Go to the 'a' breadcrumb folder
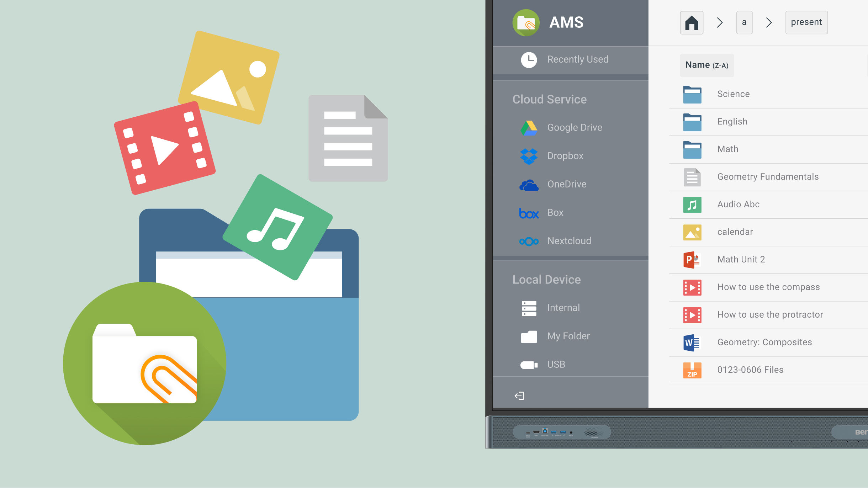Viewport: 868px width, 488px height. [x=744, y=22]
